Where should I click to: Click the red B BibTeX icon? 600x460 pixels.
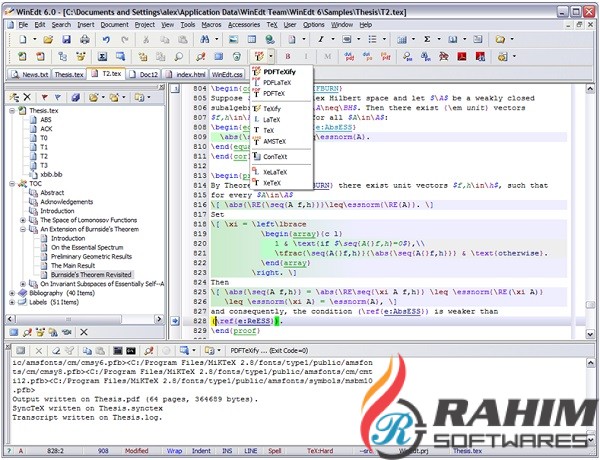coord(288,57)
